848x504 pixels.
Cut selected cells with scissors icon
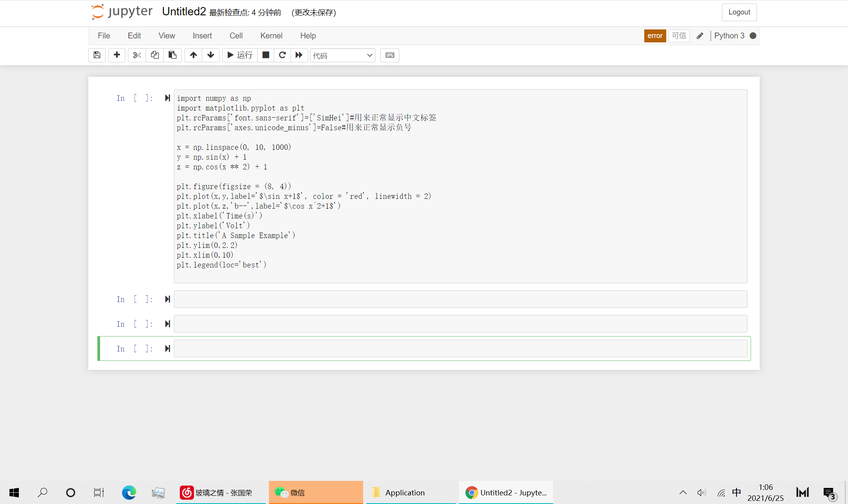point(137,55)
